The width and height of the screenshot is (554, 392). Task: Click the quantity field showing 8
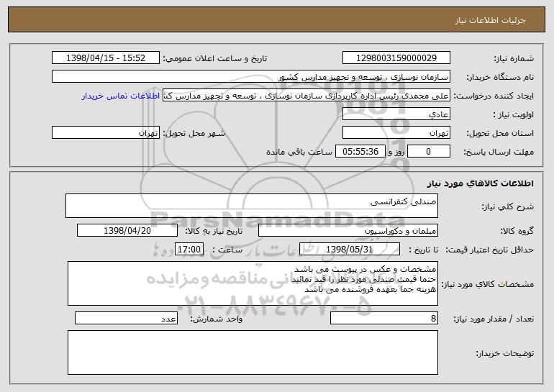point(384,318)
